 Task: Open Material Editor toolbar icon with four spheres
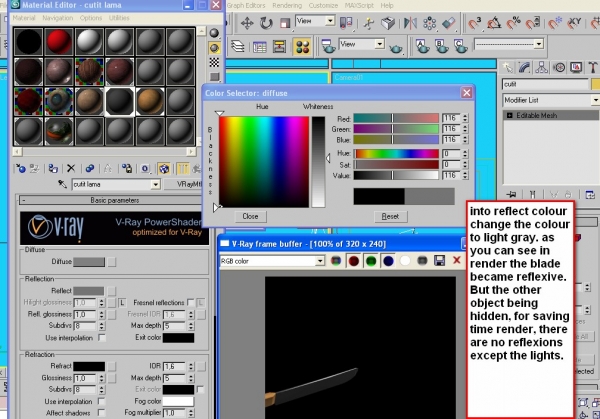pos(302,47)
